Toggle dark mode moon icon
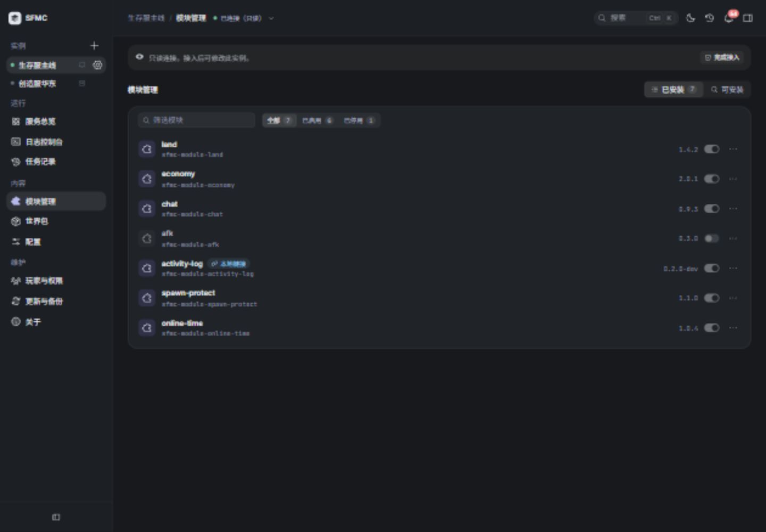Viewport: 766px width, 532px height. click(x=690, y=18)
